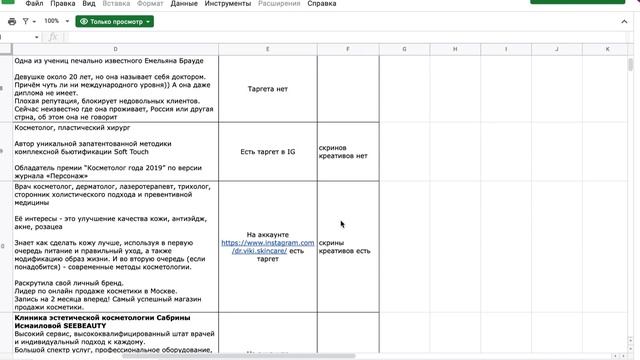Select the 'Есть таргет в IG' cell
Viewport: 640px width, 360px height.
[268, 151]
